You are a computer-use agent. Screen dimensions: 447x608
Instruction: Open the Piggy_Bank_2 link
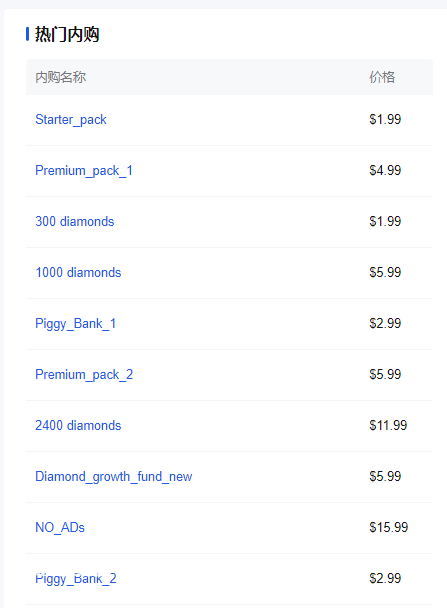pos(76,579)
